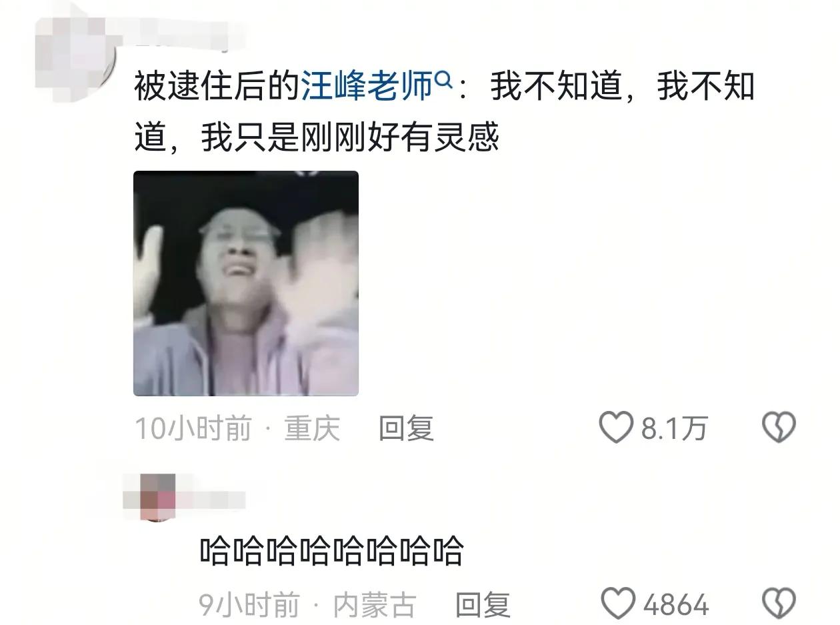The image size is (840, 625).
Task: Tap the search magnifier beside 汪峰老师
Action: pos(443,83)
